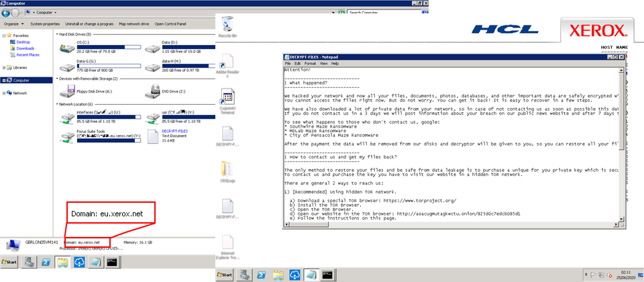The image size is (644, 282).
Task: Open the interfaces (U:) network drive
Action: click(x=100, y=117)
